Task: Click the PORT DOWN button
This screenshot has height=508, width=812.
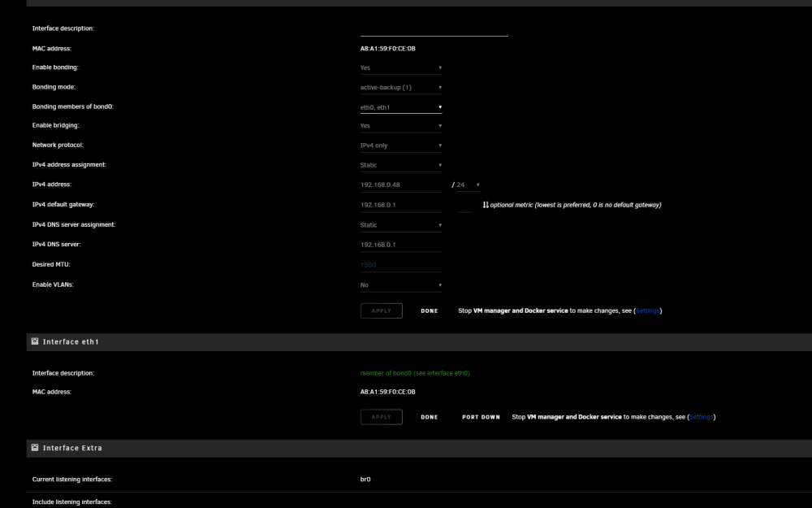Action: (481, 417)
